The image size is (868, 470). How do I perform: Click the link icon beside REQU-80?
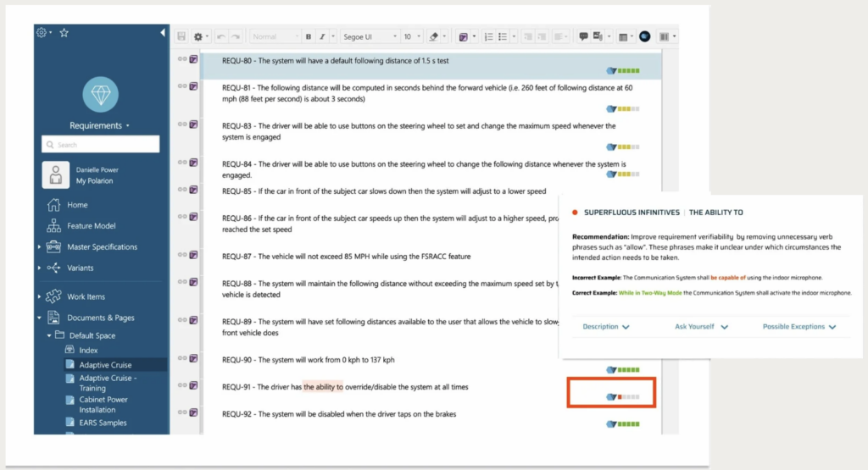(x=182, y=59)
